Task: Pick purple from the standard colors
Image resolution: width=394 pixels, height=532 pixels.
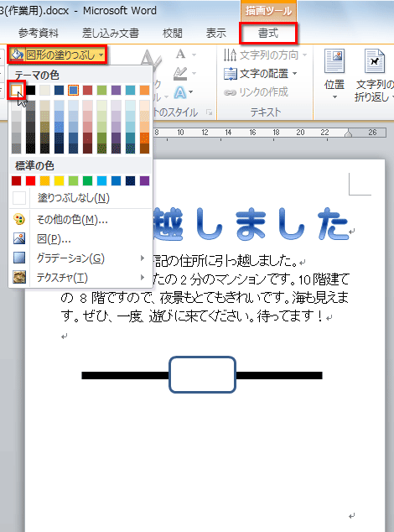Action: tap(144, 181)
